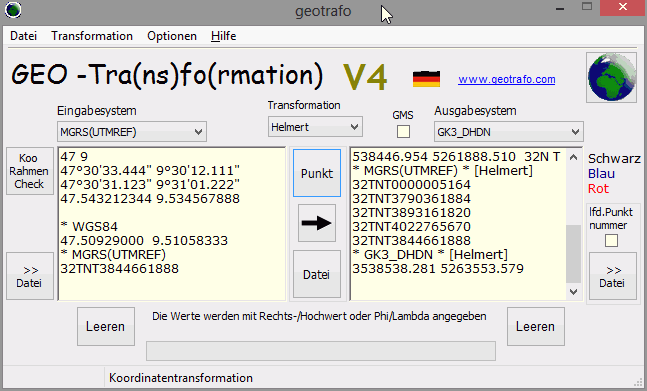This screenshot has height=391, width=647.
Task: Close the geotrafo window
Action: [x=623, y=8]
